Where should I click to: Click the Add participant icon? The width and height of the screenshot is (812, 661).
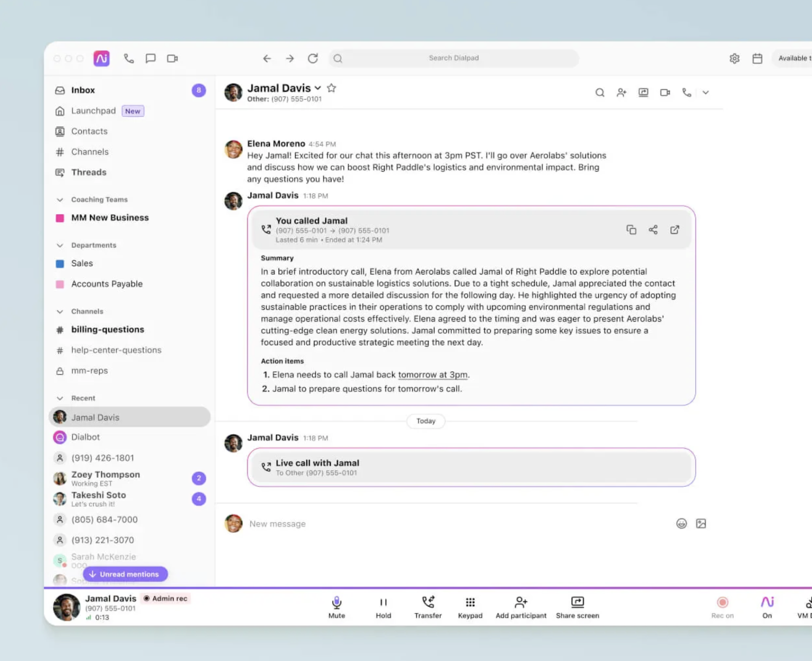[x=520, y=602]
